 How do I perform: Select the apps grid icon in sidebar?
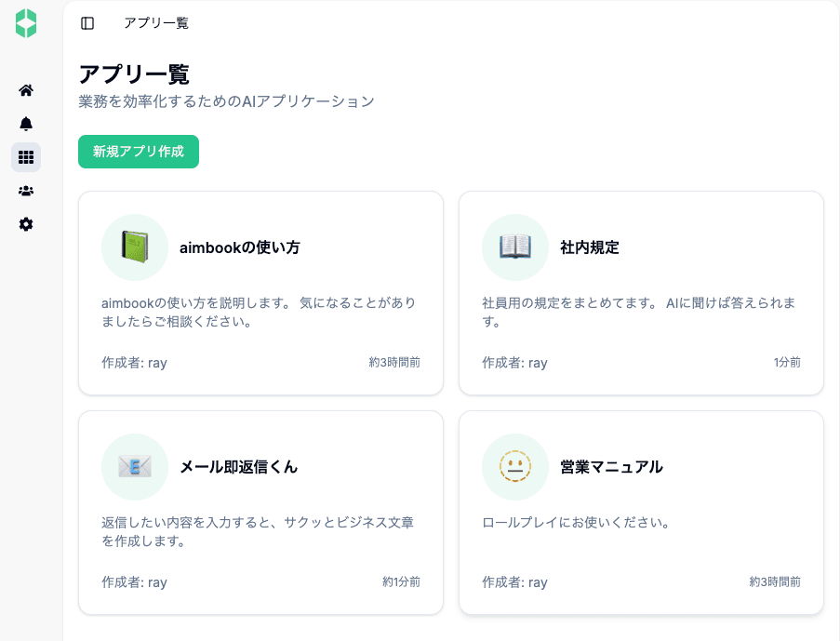pyautogui.click(x=26, y=157)
